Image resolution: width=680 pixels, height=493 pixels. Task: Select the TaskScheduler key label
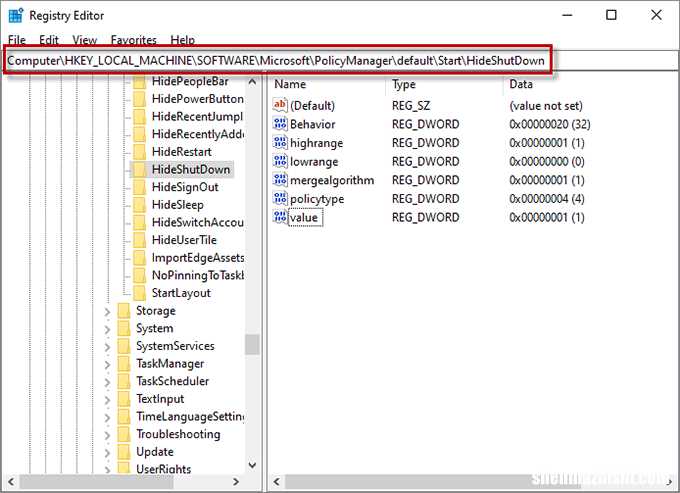[x=173, y=381]
